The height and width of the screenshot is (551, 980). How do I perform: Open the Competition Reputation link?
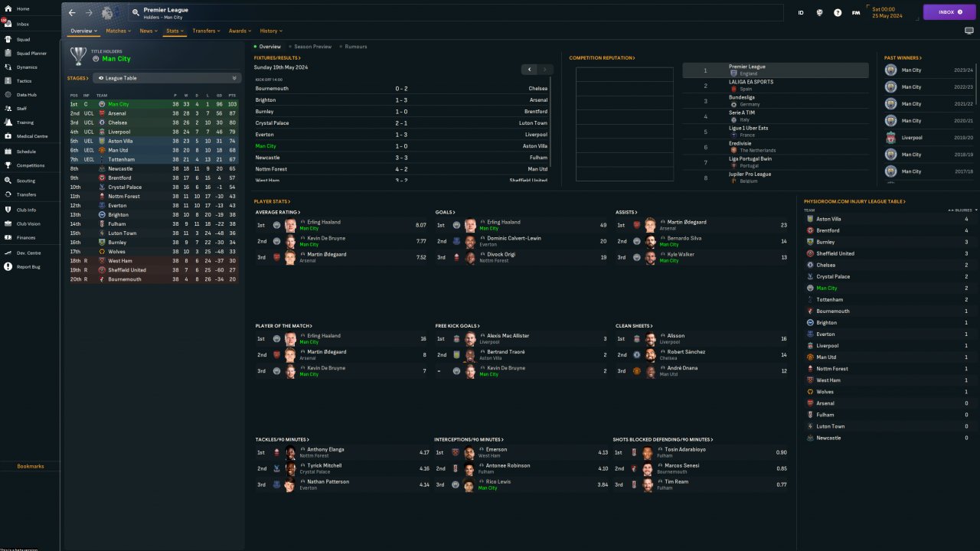602,58
